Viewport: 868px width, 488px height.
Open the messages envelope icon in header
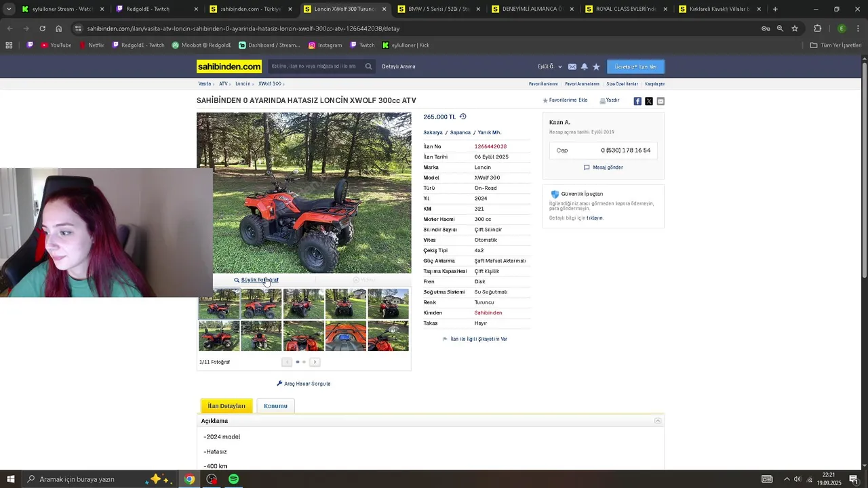pyautogui.click(x=572, y=66)
